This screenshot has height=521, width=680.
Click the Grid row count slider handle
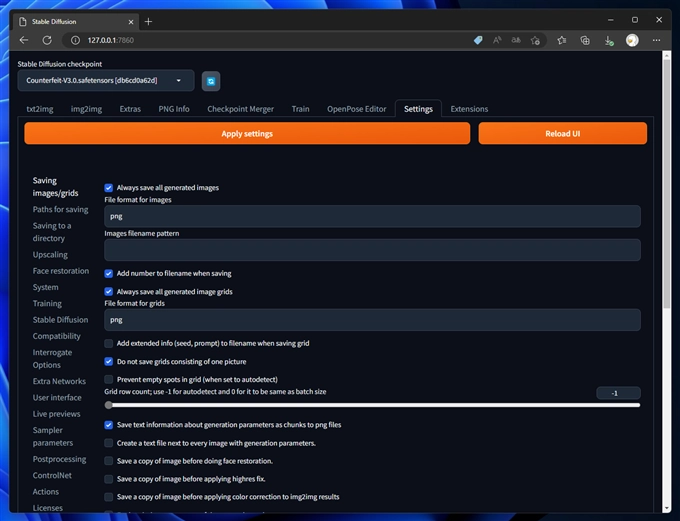tap(108, 405)
